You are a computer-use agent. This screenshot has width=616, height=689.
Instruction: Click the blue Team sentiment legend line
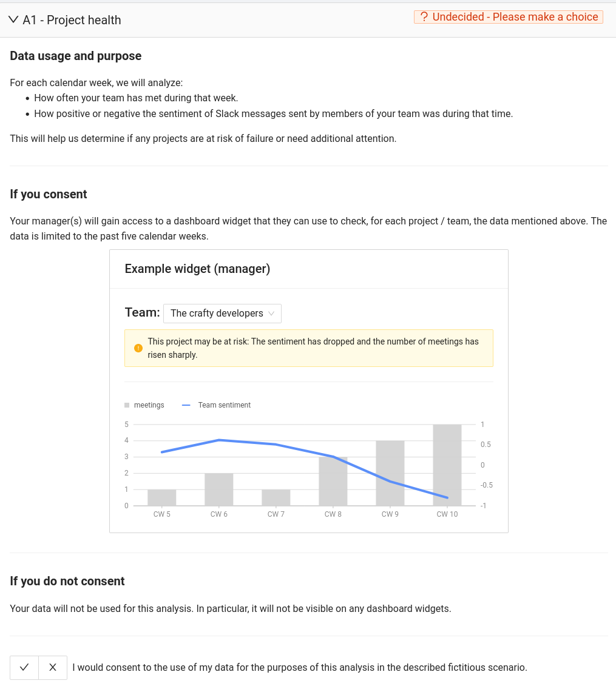[x=186, y=405]
